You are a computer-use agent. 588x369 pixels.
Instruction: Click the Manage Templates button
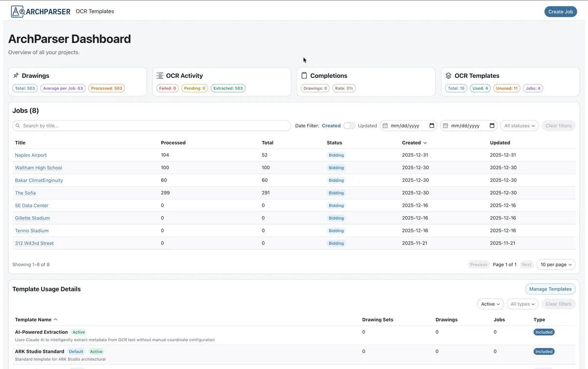pyautogui.click(x=550, y=289)
